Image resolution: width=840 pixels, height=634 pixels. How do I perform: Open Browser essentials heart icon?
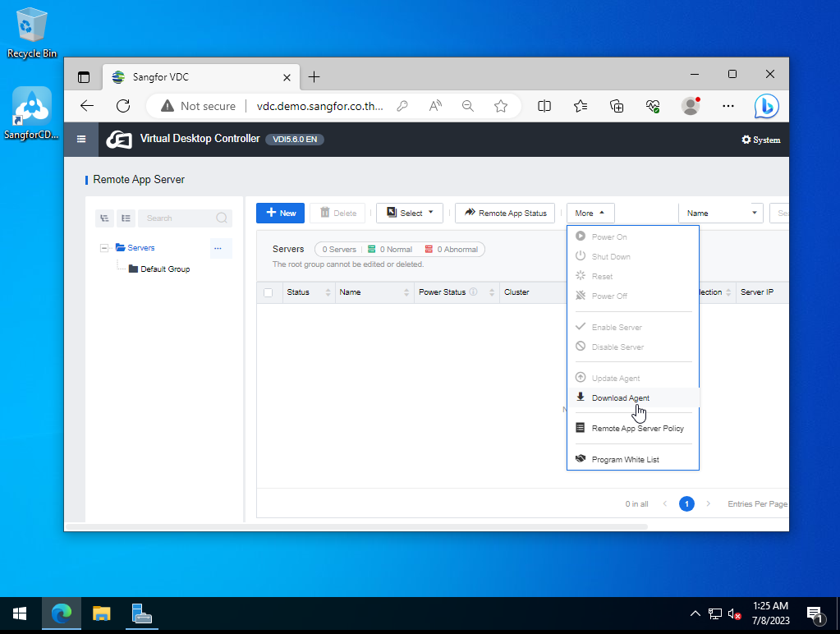(653, 106)
